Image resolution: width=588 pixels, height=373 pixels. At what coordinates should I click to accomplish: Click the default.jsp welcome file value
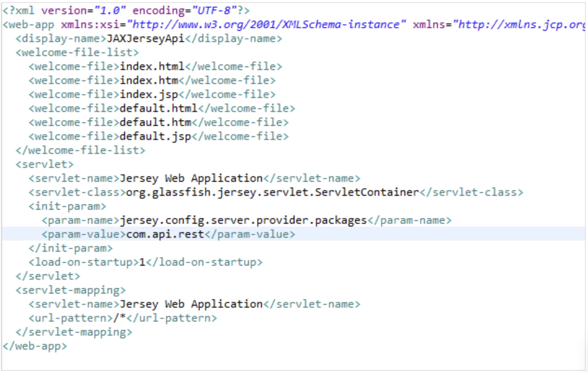pyautogui.click(x=155, y=136)
